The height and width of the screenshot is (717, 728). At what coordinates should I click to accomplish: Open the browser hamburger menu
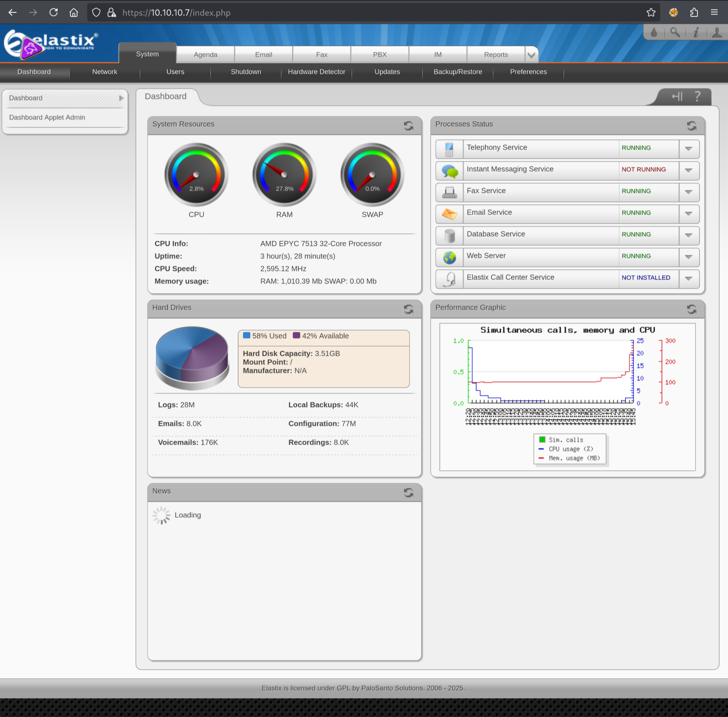pos(714,13)
